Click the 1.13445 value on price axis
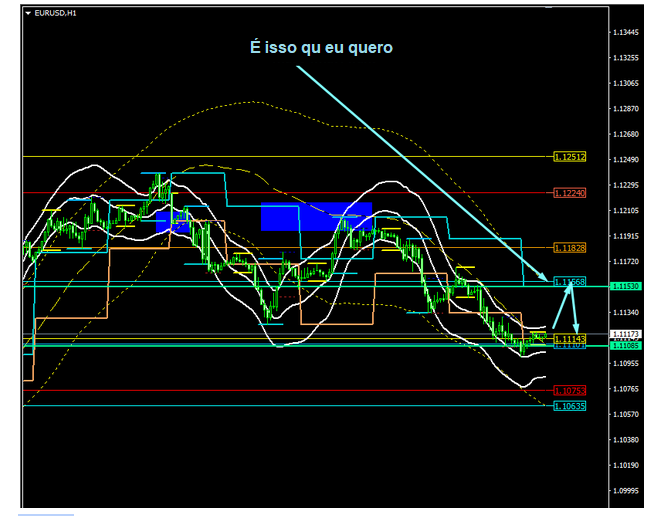Screen dimensions: 648x516 (x=625, y=32)
